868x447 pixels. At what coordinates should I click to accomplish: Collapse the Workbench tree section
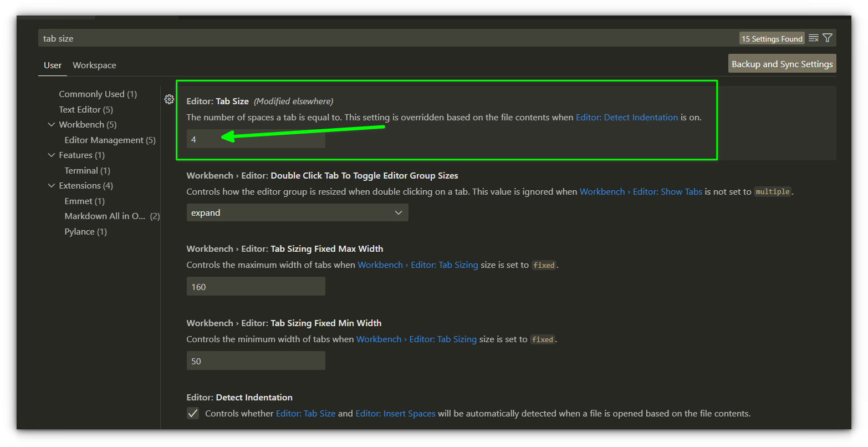[51, 124]
